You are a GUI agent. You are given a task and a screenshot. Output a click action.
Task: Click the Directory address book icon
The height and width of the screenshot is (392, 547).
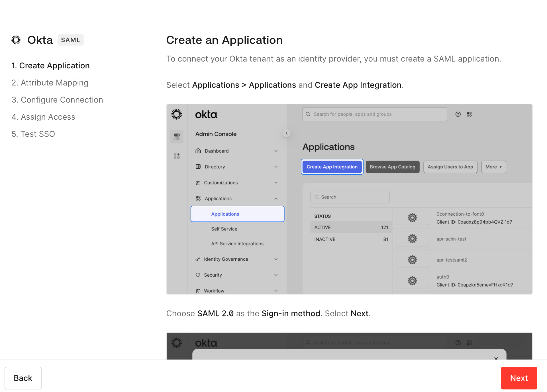[x=198, y=167]
